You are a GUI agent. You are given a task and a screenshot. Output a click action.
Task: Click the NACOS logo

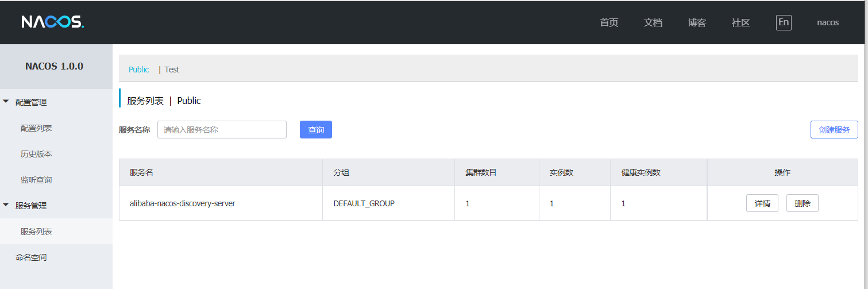[53, 22]
